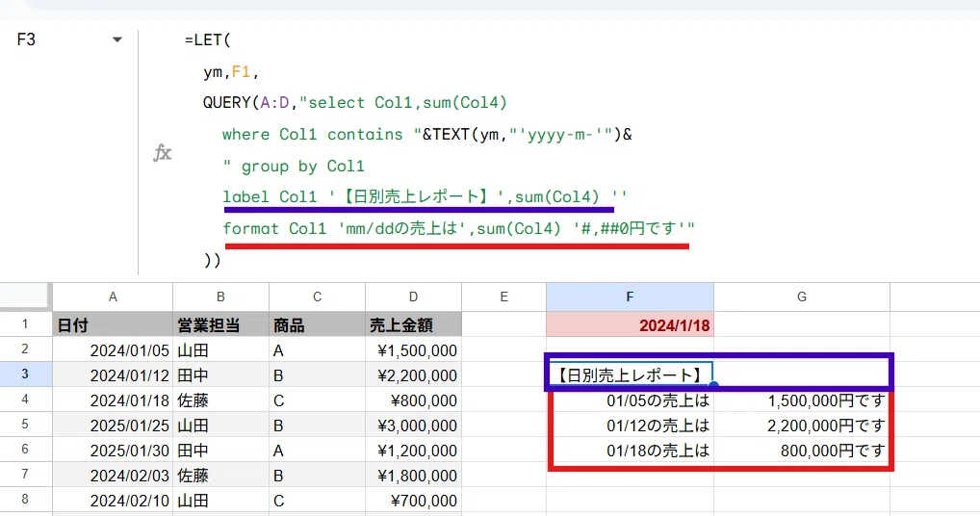The image size is (980, 516).
Task: Click the A:D range in the formula
Action: [275, 102]
